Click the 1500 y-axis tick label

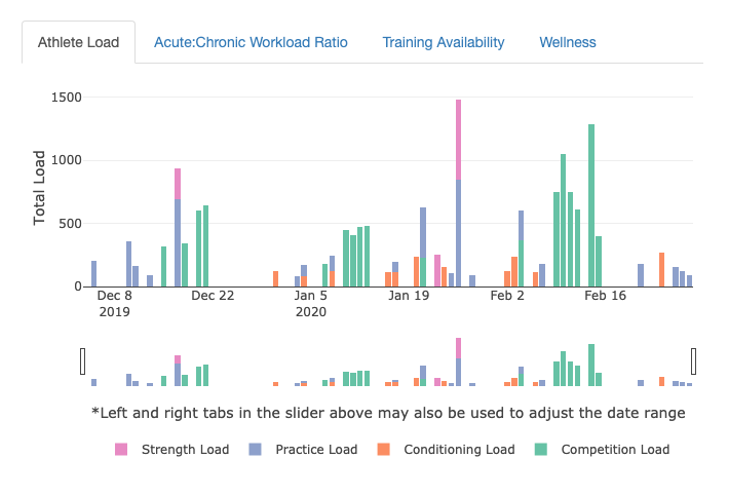point(66,97)
